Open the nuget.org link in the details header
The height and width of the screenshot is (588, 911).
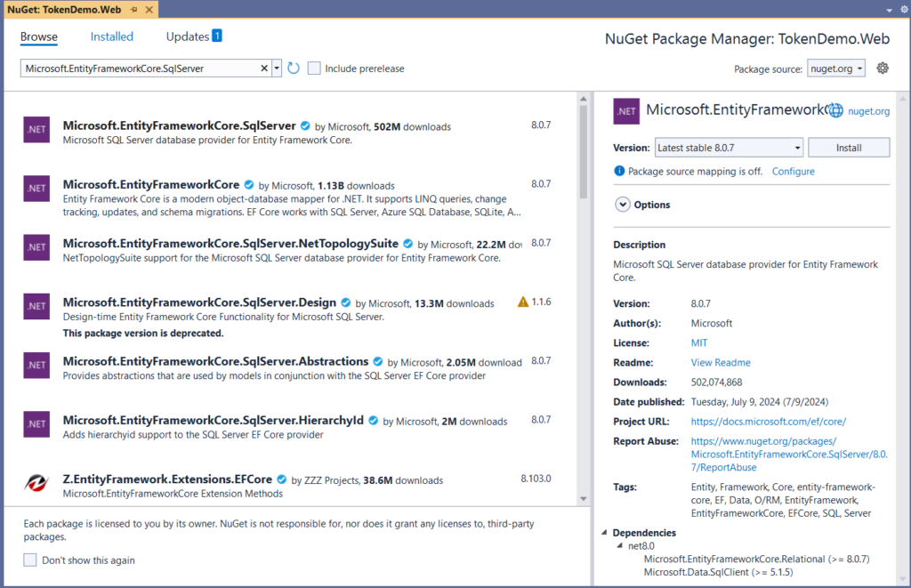coord(868,111)
